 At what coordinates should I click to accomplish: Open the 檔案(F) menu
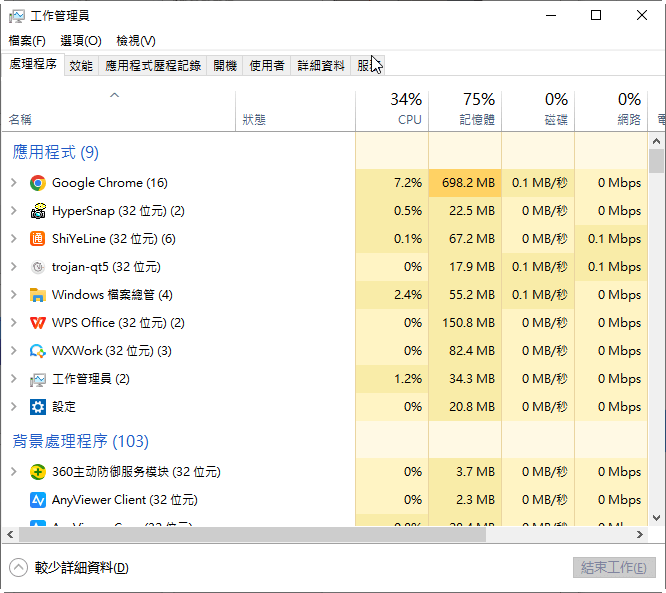coord(27,41)
